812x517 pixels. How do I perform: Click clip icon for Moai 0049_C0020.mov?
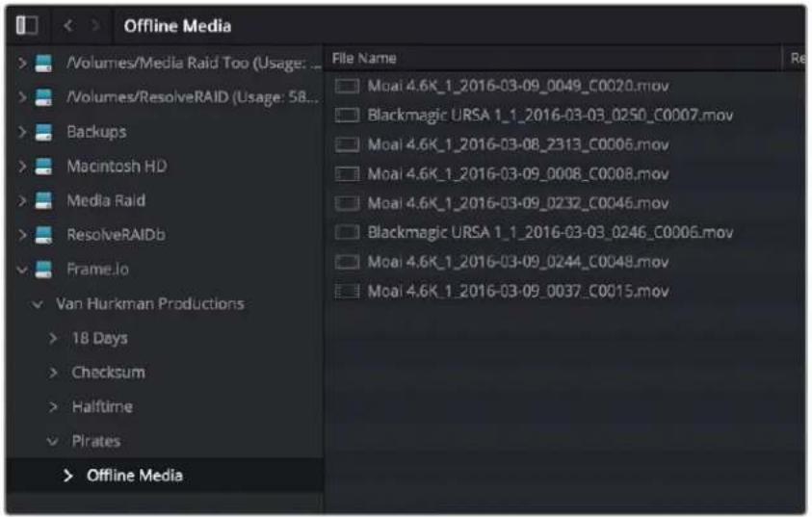click(347, 86)
